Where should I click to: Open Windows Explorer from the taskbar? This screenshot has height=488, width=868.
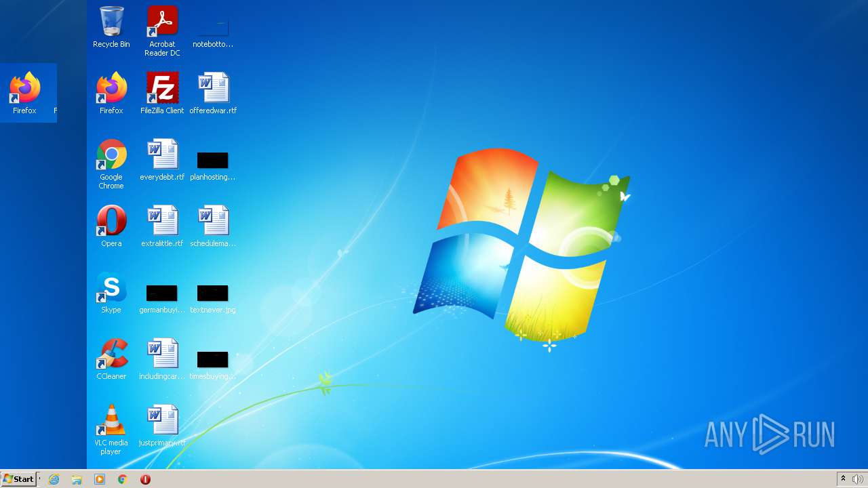coord(77,479)
